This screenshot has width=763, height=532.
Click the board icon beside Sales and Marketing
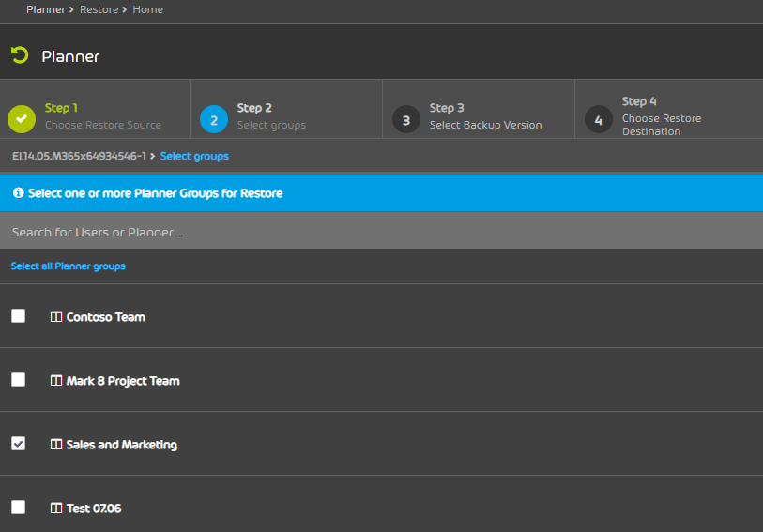56,445
